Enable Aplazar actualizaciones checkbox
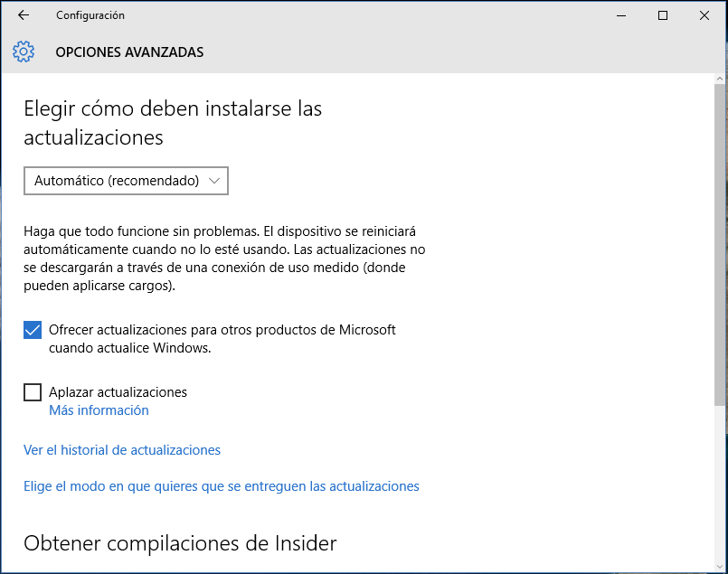 point(33,392)
